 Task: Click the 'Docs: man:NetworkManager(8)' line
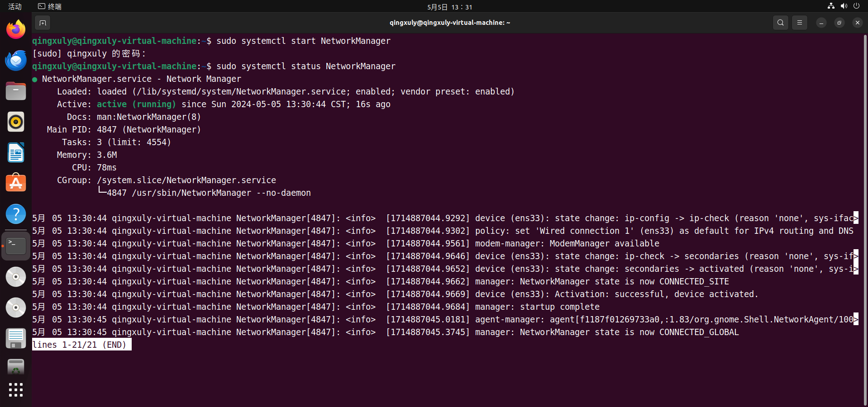134,117
